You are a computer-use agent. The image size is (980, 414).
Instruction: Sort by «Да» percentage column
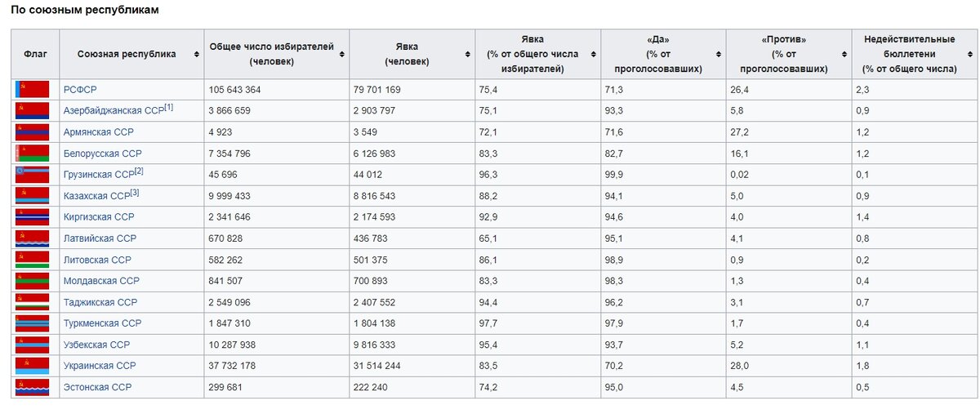click(x=718, y=55)
